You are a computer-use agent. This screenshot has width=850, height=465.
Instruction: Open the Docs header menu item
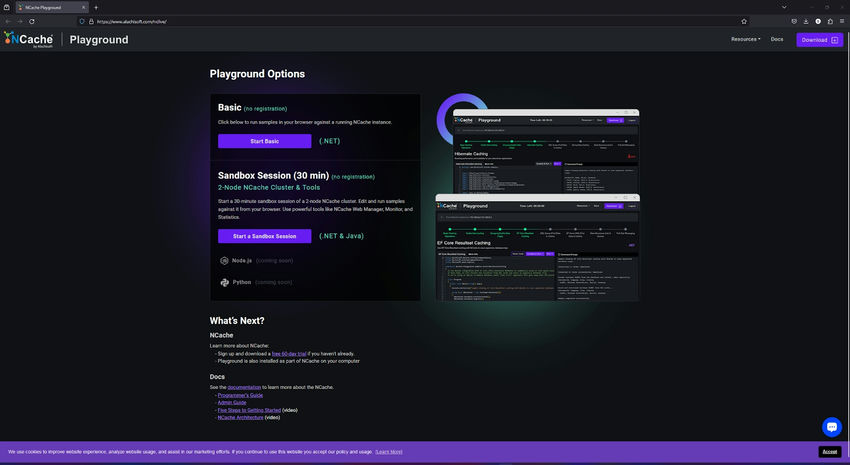tap(777, 39)
